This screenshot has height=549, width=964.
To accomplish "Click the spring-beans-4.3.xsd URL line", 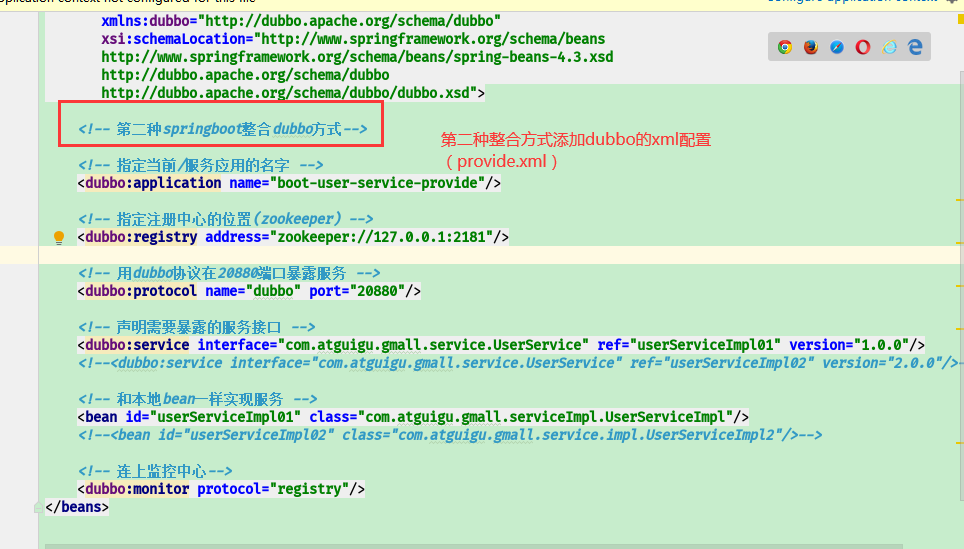I will coord(357,57).
